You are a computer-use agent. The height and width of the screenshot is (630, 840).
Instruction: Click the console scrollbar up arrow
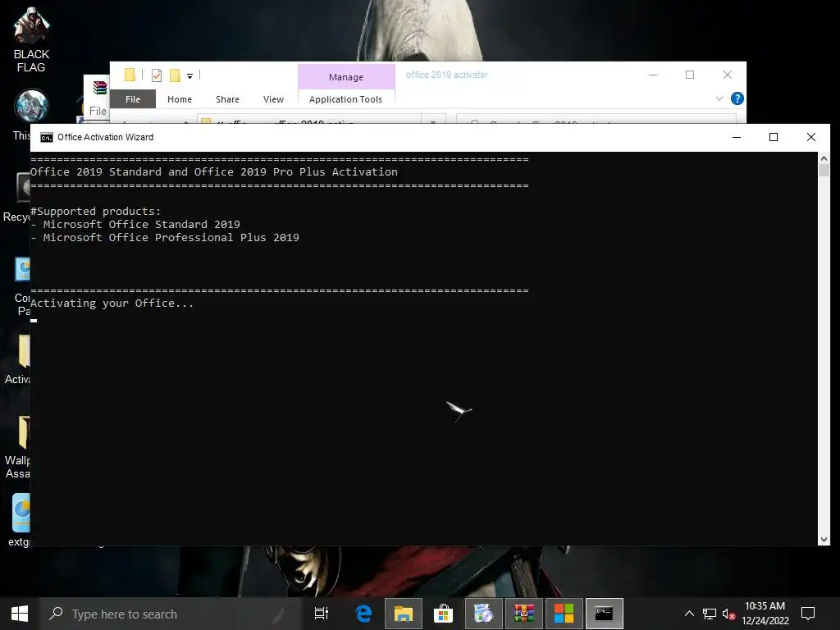(824, 158)
